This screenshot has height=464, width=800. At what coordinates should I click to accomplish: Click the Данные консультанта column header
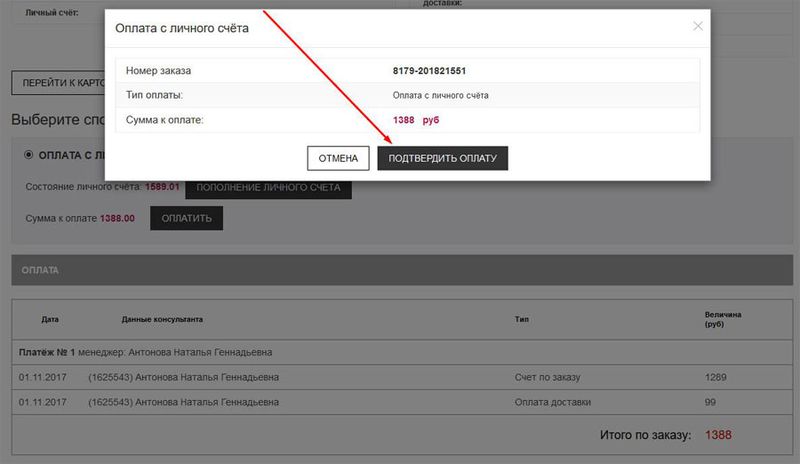coord(162,320)
